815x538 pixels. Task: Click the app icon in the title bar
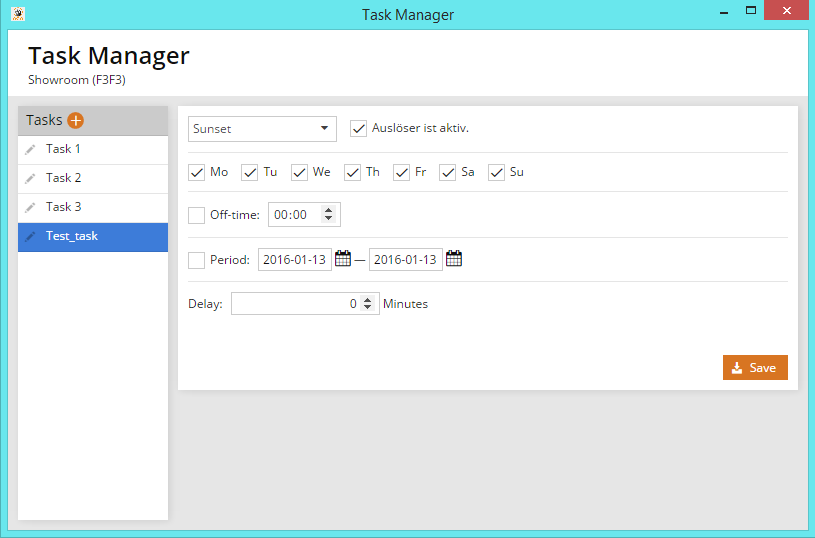coord(18,14)
